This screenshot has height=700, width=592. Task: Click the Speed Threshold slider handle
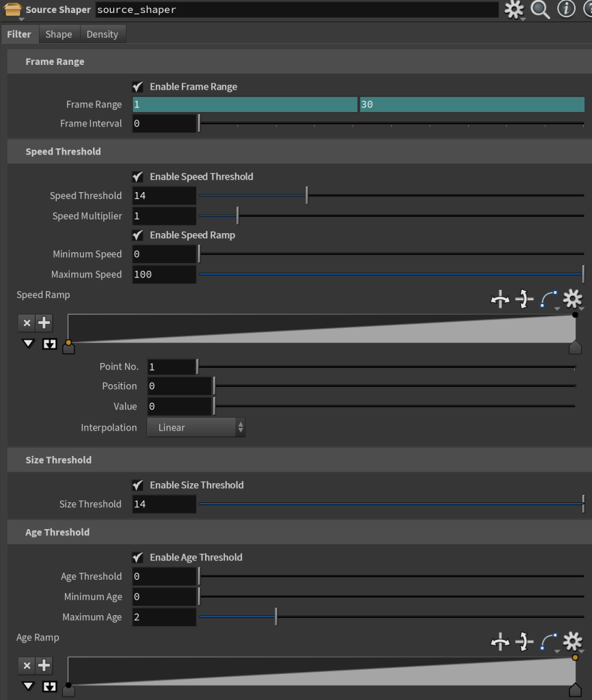point(307,196)
